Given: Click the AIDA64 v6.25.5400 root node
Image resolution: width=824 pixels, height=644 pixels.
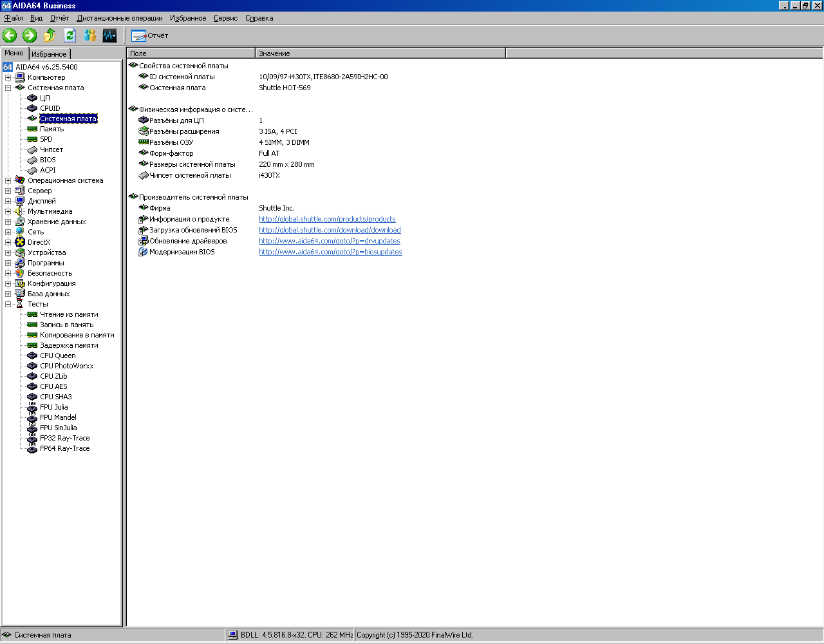Looking at the screenshot, I should (46, 67).
